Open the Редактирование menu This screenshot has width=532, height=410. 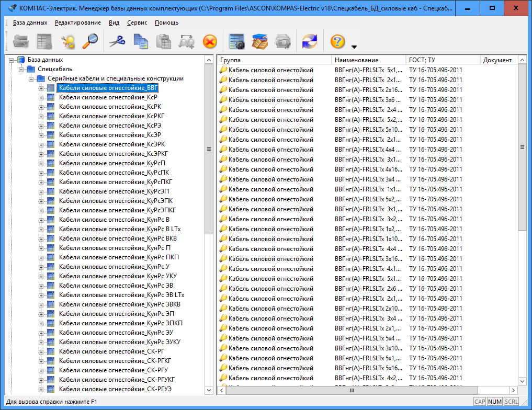coord(78,22)
